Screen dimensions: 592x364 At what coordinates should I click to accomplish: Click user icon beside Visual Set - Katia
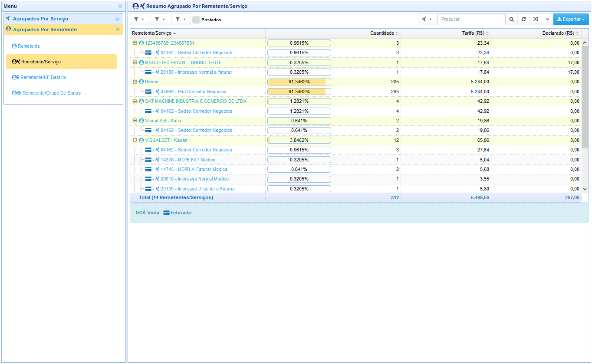tap(141, 121)
